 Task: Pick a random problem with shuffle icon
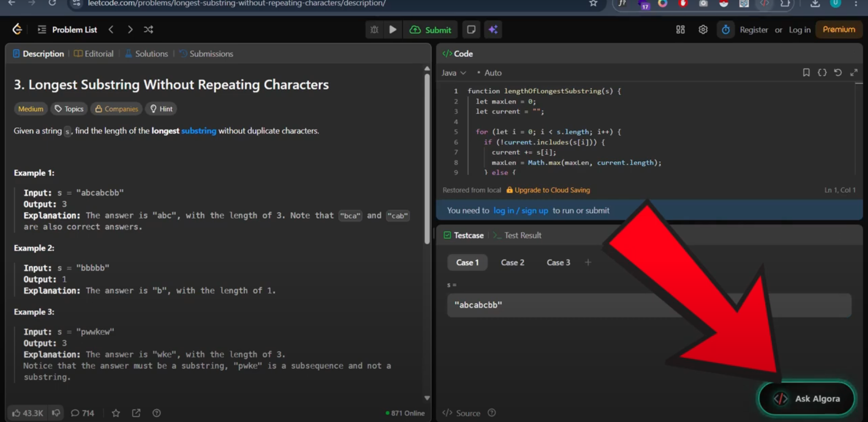149,29
